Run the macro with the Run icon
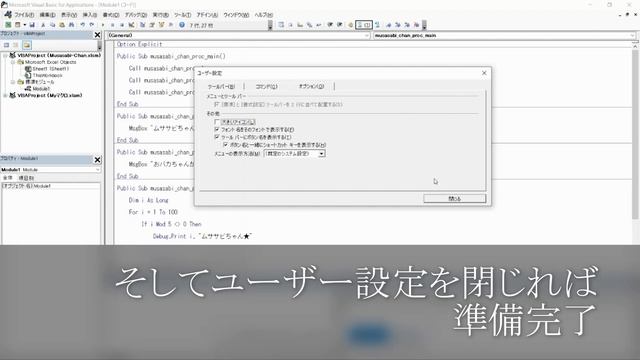Viewport: 640px width, 360px height. click(x=103, y=25)
